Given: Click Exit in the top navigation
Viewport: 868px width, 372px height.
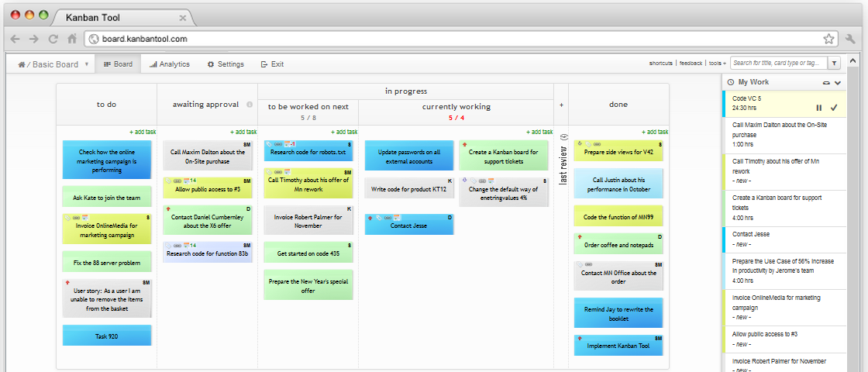Looking at the screenshot, I should (272, 64).
